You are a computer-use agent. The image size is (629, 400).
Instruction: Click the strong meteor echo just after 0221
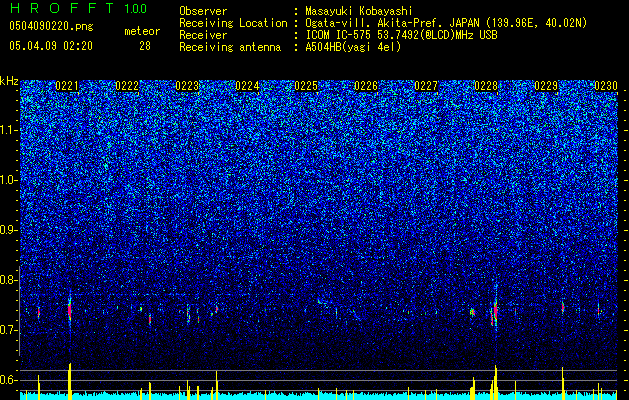pos(70,310)
